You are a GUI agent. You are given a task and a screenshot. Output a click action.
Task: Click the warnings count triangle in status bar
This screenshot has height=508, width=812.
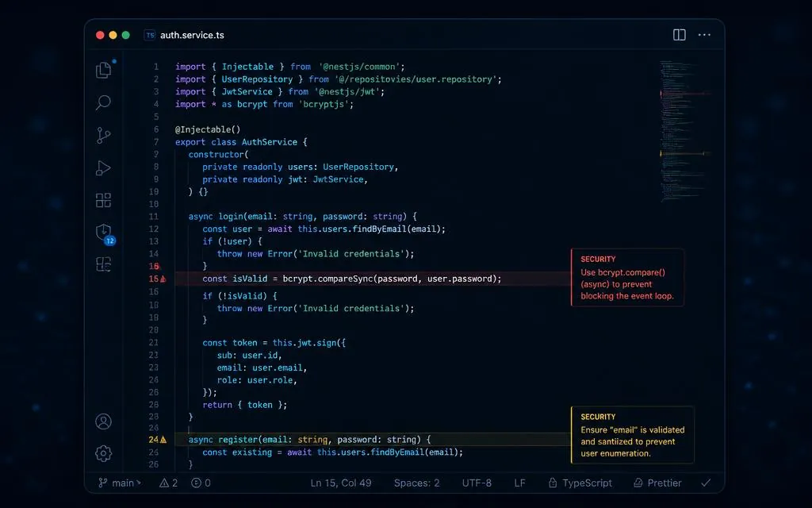pyautogui.click(x=168, y=483)
